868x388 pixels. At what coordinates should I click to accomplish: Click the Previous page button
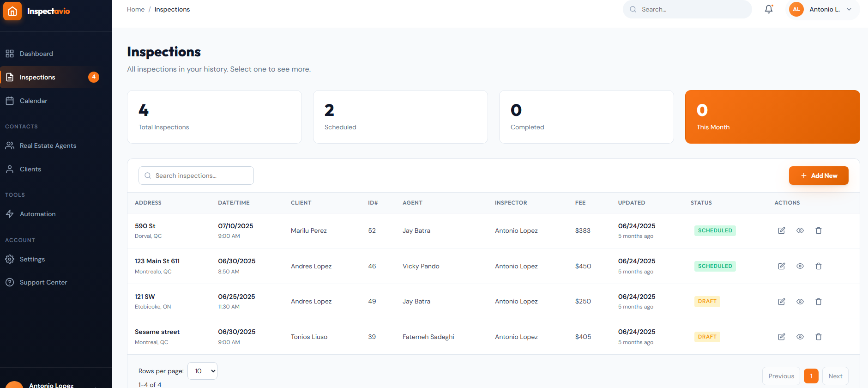click(x=781, y=376)
